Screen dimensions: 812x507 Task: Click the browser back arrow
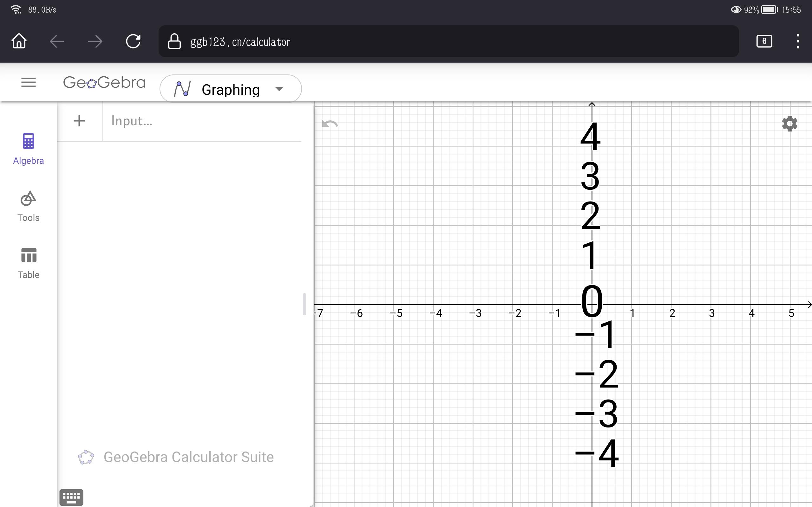[57, 42]
